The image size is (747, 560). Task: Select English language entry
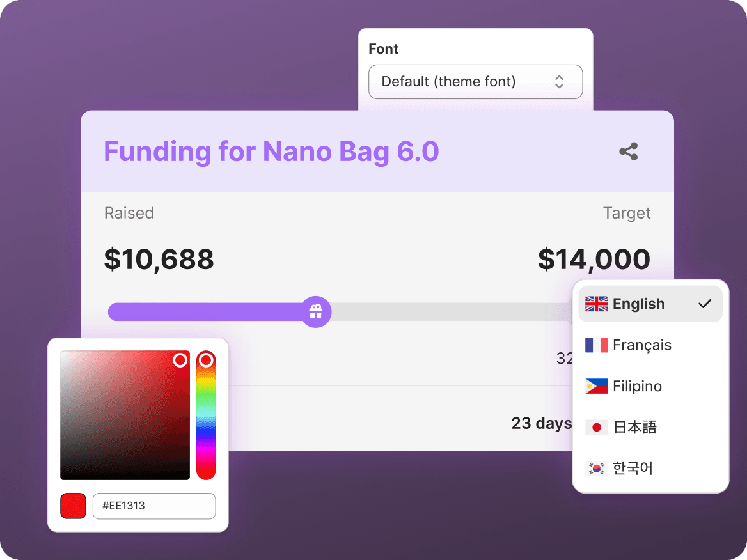coord(650,304)
